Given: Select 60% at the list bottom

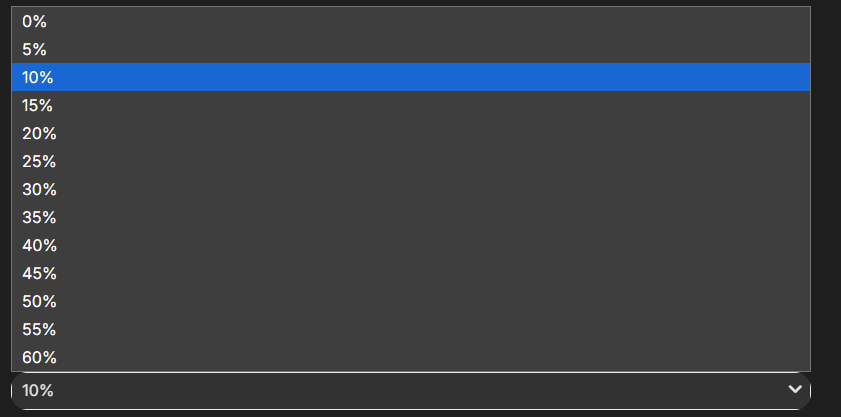Looking at the screenshot, I should point(411,356).
